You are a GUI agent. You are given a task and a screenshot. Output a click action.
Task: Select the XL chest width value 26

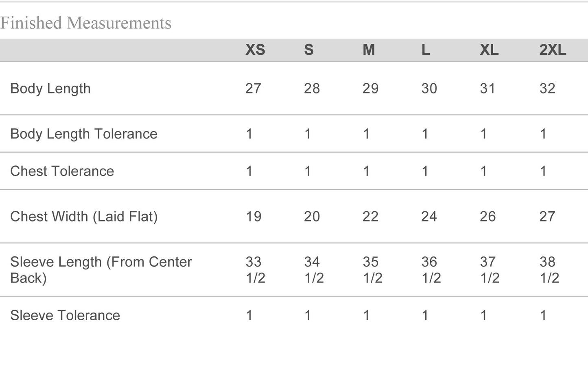487,217
